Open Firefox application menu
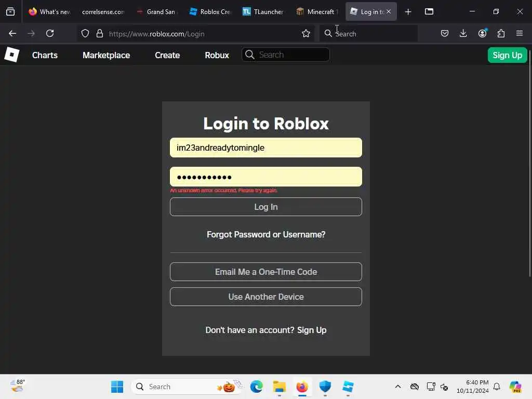The image size is (532, 399). click(x=520, y=34)
